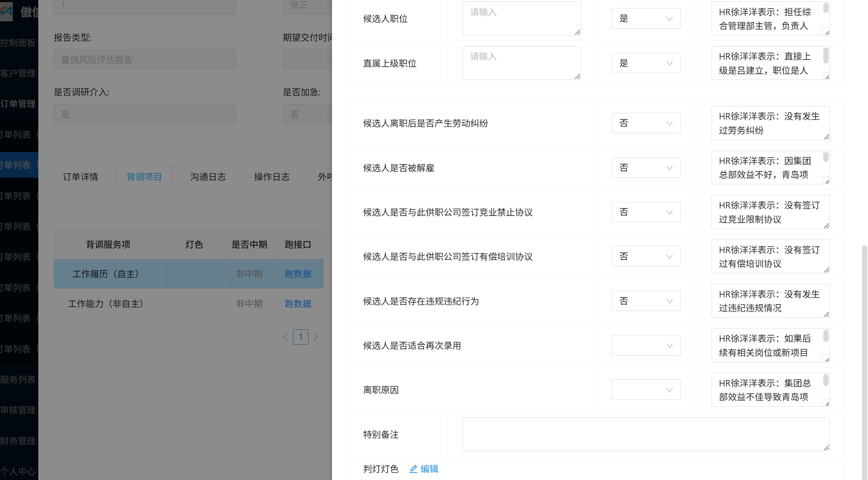Go to the next page arrow in pagination
This screenshot has height=480, width=868.
point(316,337)
